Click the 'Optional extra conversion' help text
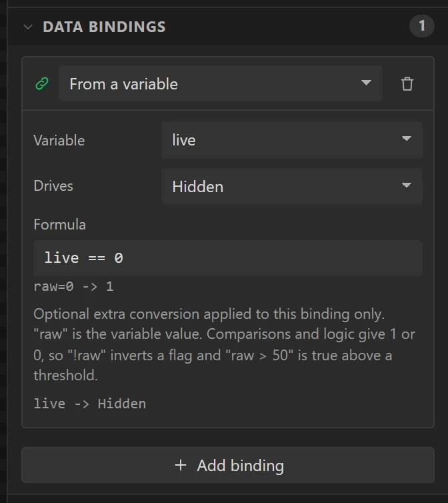Screen dimensions: 448x503 tap(225, 344)
